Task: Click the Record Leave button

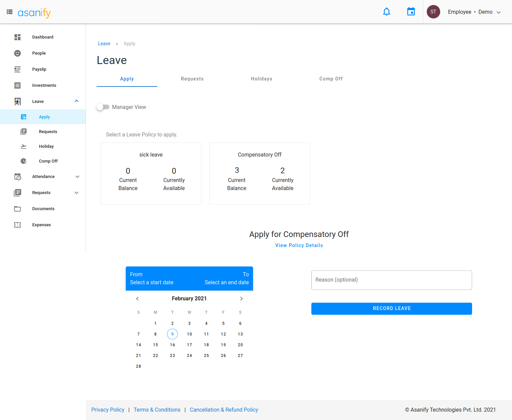Action: point(392,308)
